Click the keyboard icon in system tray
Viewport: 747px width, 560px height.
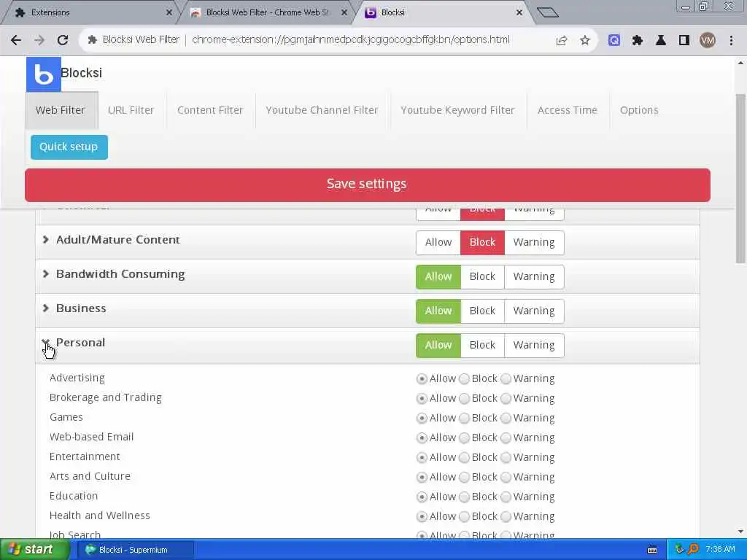point(652,550)
